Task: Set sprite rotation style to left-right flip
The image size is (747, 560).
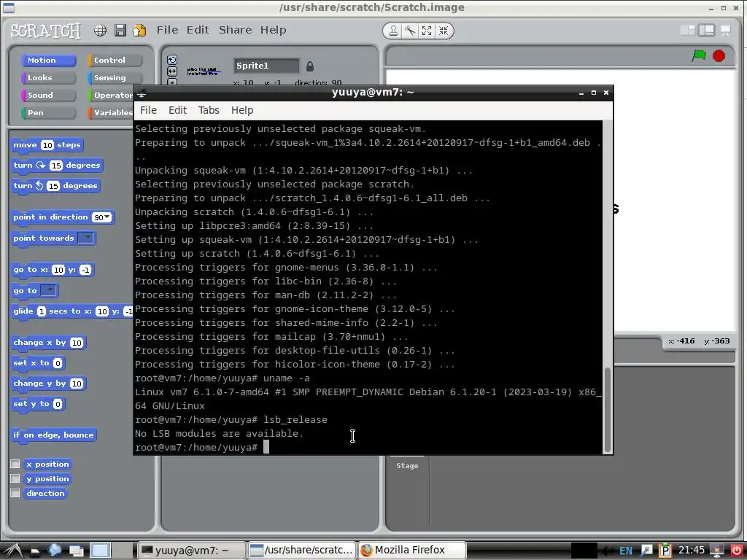Action: [172, 71]
